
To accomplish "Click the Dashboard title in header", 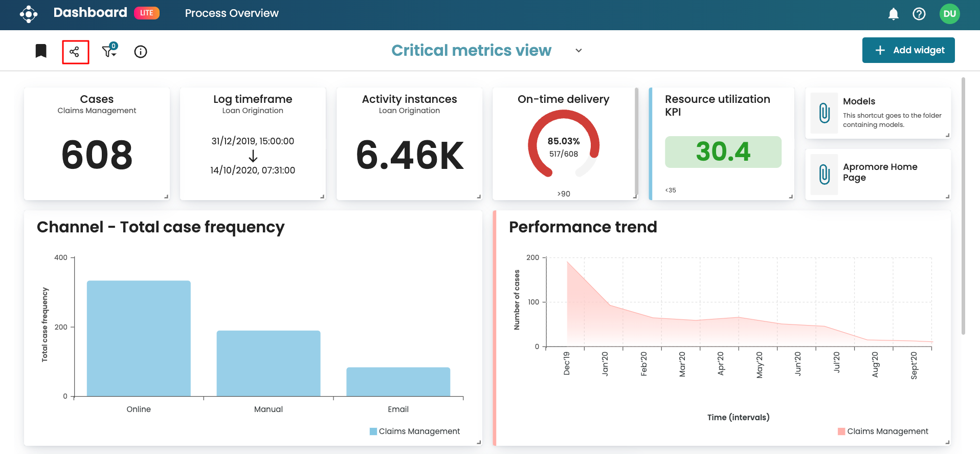I will click(90, 13).
